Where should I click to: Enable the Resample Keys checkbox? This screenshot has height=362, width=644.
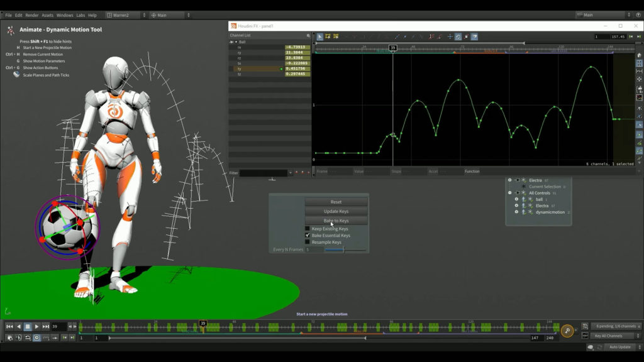pos(308,242)
